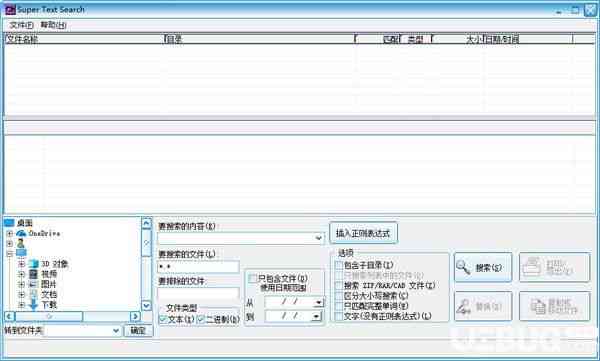Sort by 日期/时间 column header

pos(527,39)
